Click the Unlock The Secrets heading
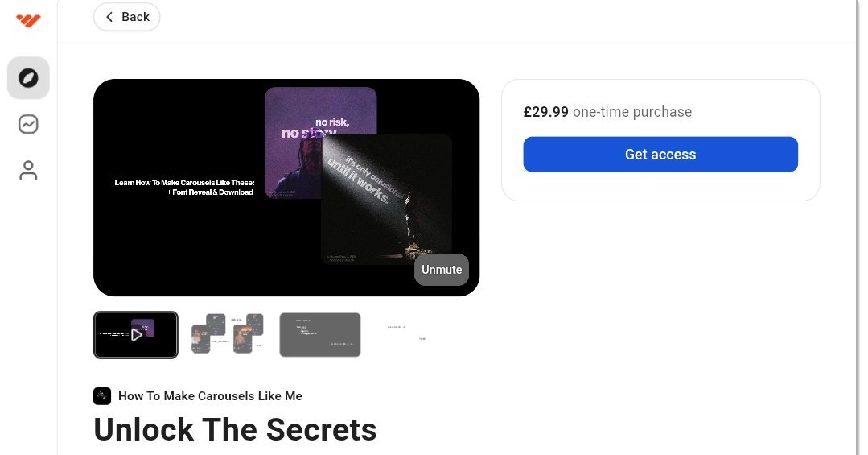Screen dimensions: 868x455 pyautogui.click(x=235, y=429)
